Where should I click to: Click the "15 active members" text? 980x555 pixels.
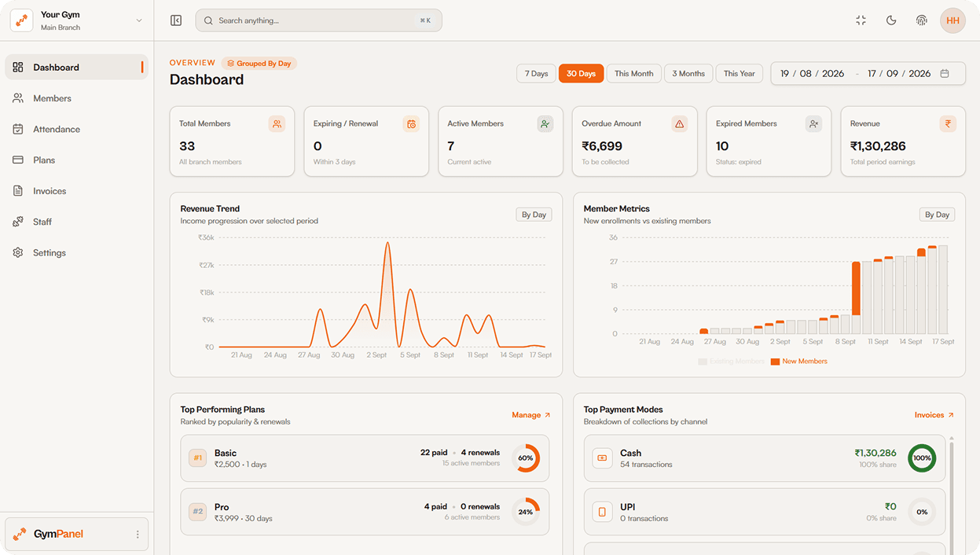point(471,464)
